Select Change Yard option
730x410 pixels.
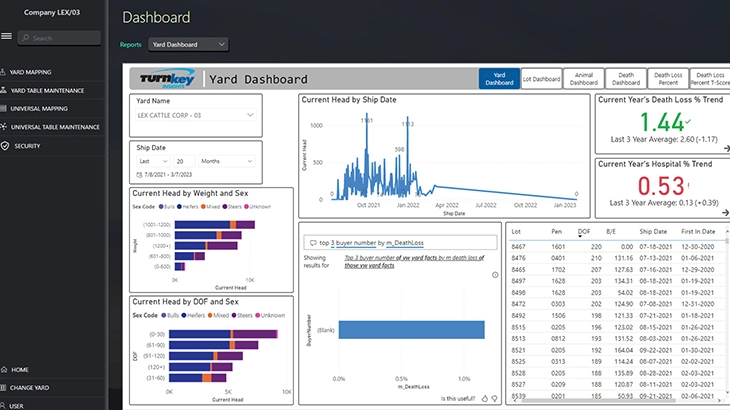[29, 388]
